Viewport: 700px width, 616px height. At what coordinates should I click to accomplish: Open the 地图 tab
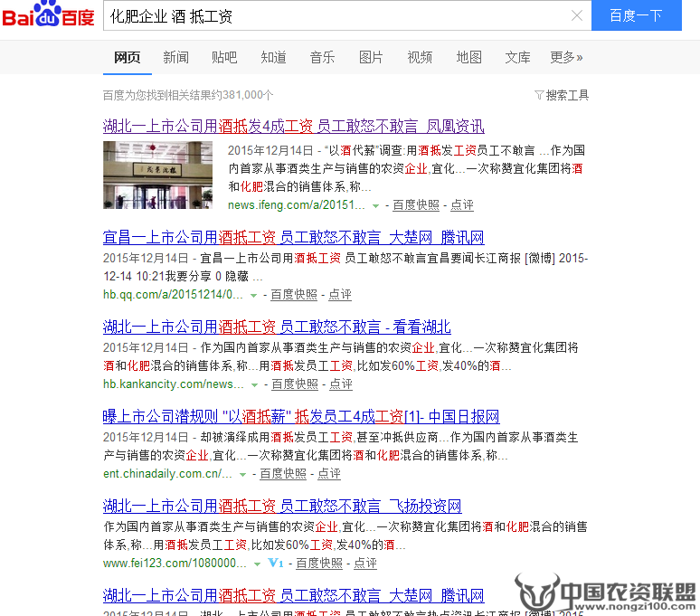tap(468, 58)
